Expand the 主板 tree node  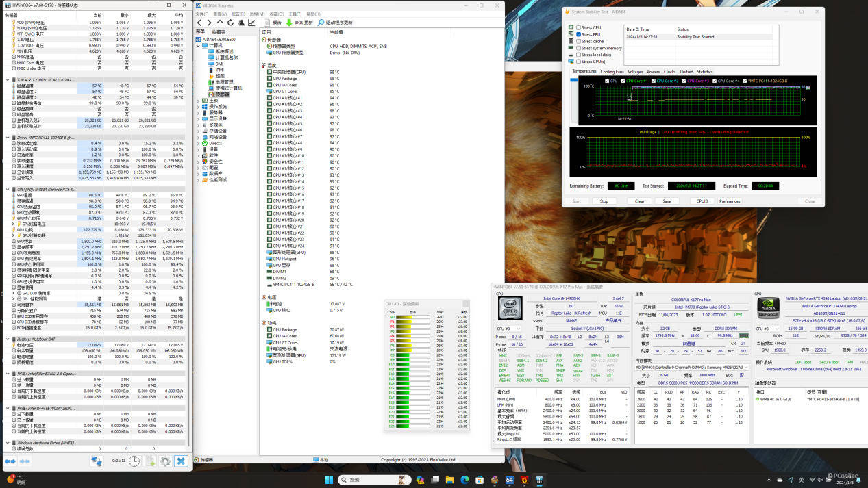pyautogui.click(x=199, y=101)
